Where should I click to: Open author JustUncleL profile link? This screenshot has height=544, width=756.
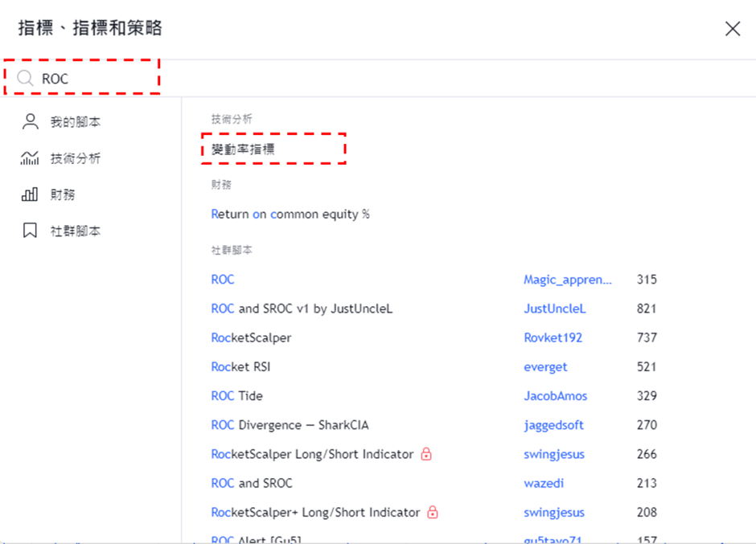[554, 309]
